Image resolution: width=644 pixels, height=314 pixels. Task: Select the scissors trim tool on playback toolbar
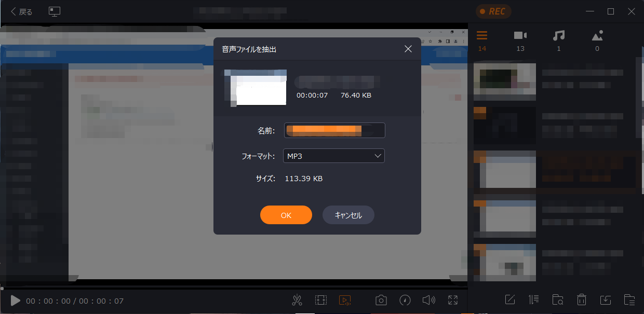(x=297, y=300)
